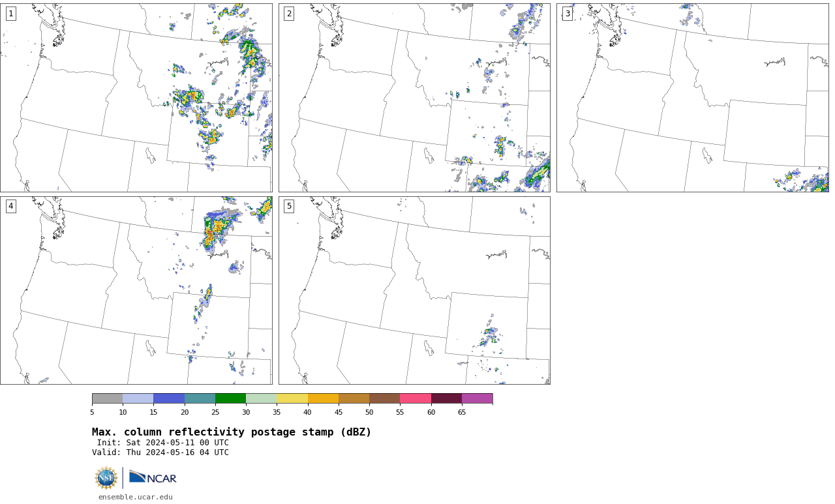Screen dimensions: 835x504
Task: Click the panel label number 3
Action: [568, 14]
